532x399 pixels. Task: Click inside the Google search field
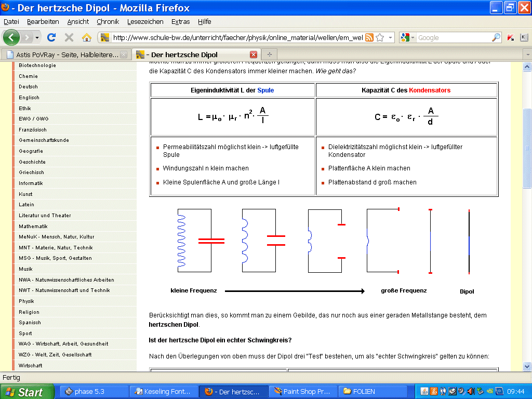pos(454,37)
